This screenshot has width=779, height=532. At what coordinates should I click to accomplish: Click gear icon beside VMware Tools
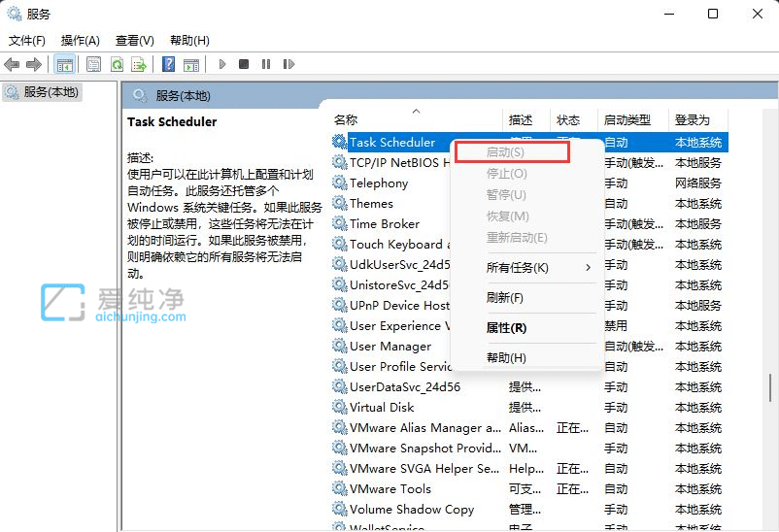point(340,488)
